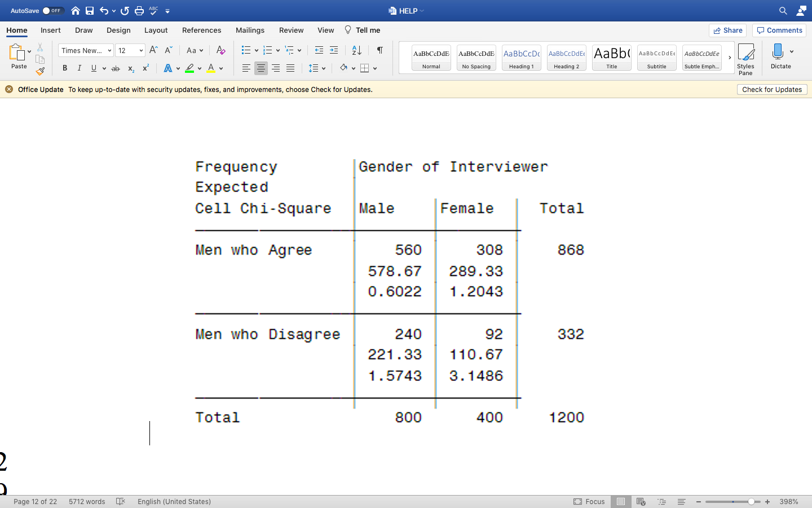Save the document with floppy icon
Screen dimensions: 812x508
tap(90, 11)
